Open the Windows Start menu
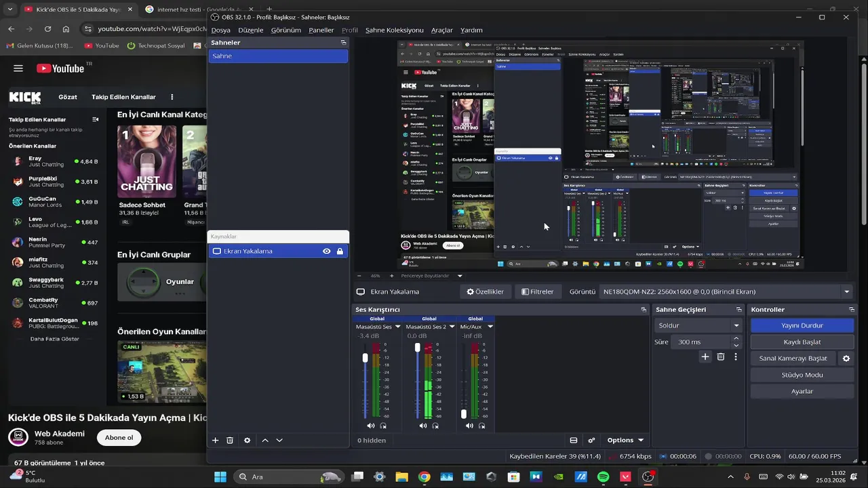This screenshot has height=488, width=868. click(x=220, y=476)
